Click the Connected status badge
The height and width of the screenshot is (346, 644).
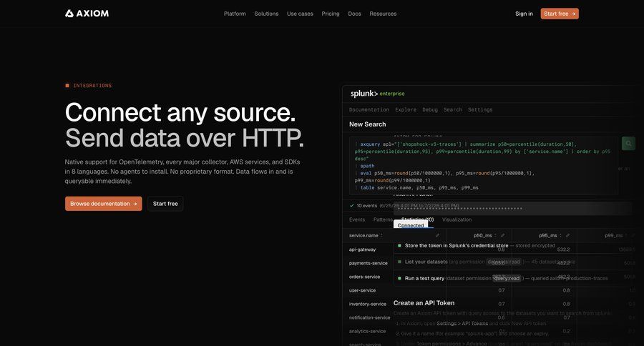(411, 225)
